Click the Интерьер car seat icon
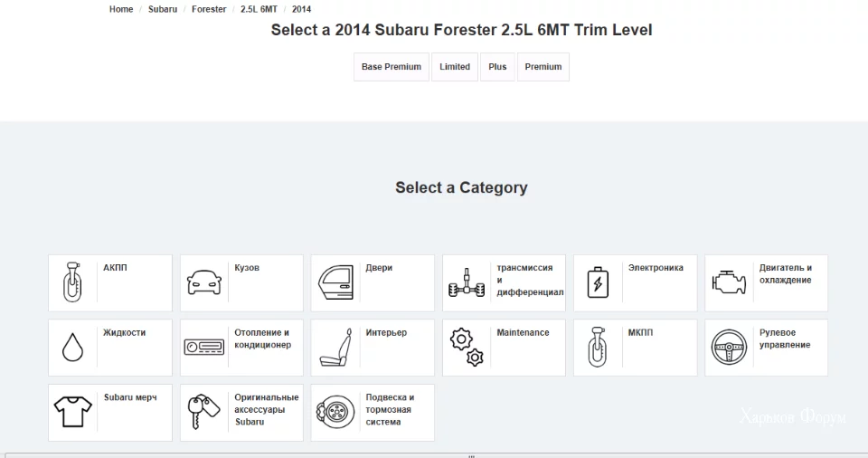Image resolution: width=868 pixels, height=458 pixels. (x=336, y=347)
